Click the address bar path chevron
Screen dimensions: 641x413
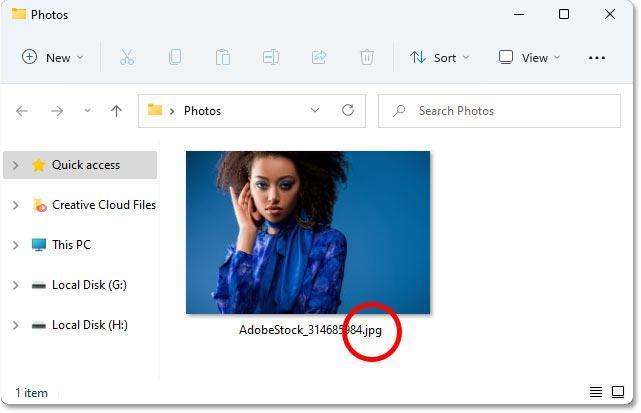pyautogui.click(x=172, y=111)
